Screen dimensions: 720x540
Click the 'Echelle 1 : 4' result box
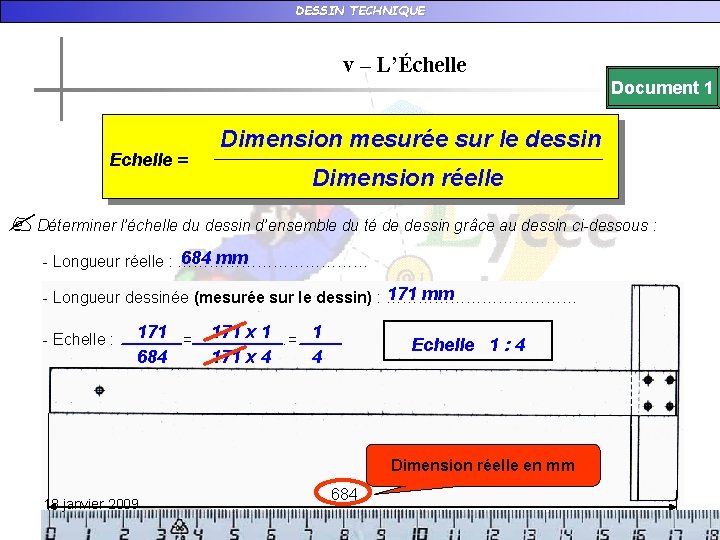click(468, 341)
